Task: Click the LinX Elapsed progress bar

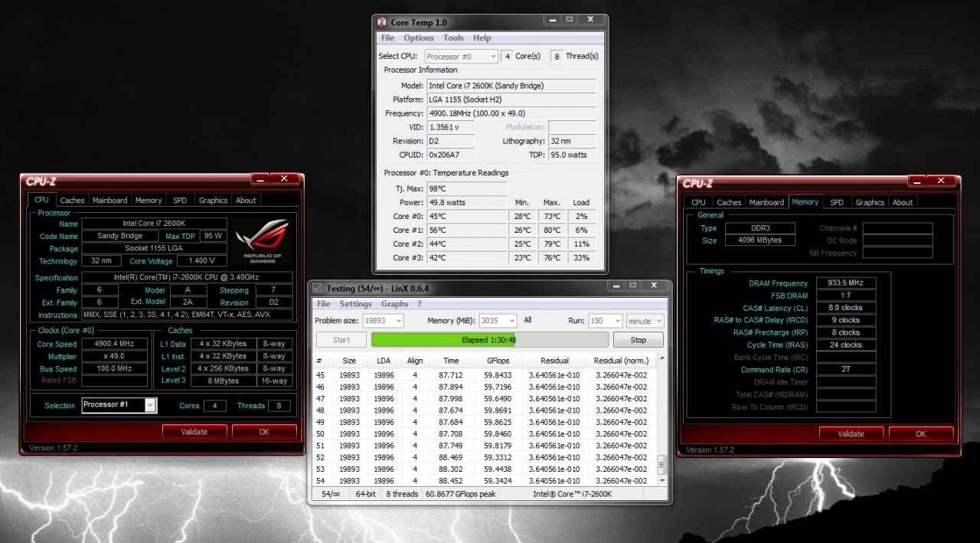Action: click(490, 340)
